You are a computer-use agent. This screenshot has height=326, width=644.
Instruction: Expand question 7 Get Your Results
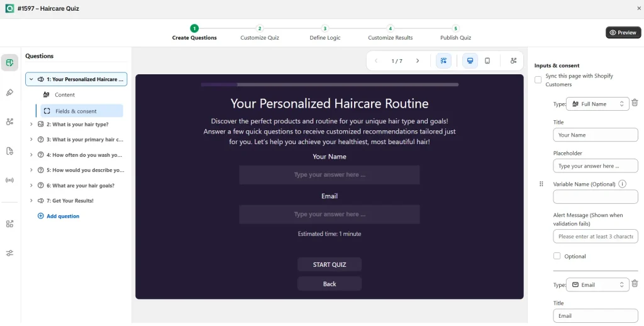pyautogui.click(x=31, y=201)
